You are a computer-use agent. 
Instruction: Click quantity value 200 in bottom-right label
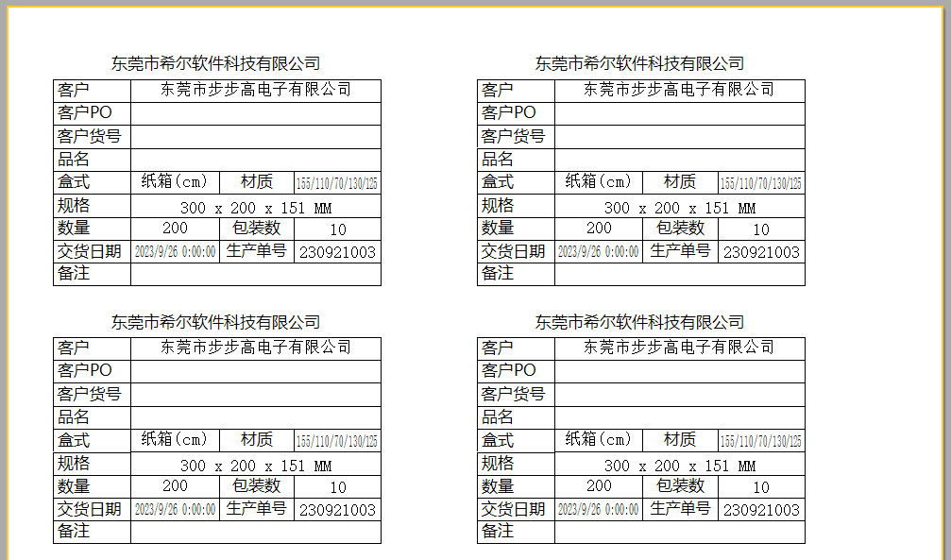pyautogui.click(x=599, y=486)
